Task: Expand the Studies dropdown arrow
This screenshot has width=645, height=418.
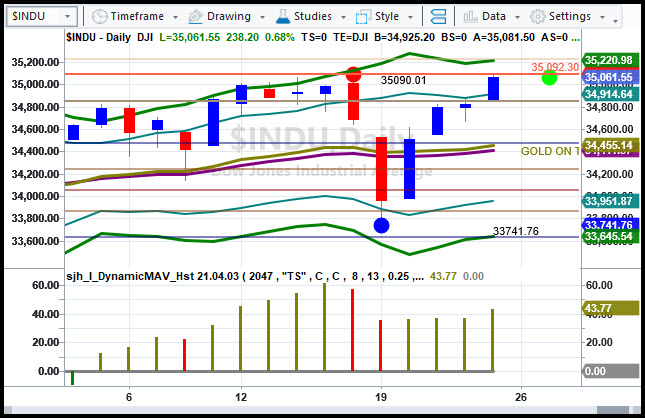Action: point(343,17)
